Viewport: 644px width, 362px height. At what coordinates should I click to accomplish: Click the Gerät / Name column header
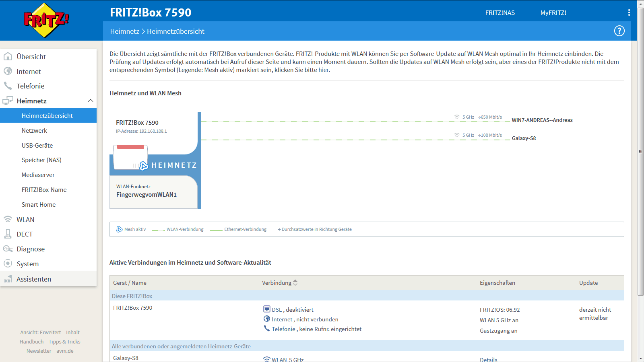130,283
